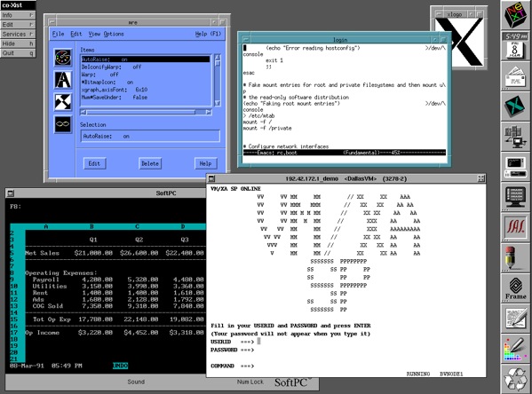
Task: Click the Items list scroll-down arrow
Action: (x=218, y=103)
